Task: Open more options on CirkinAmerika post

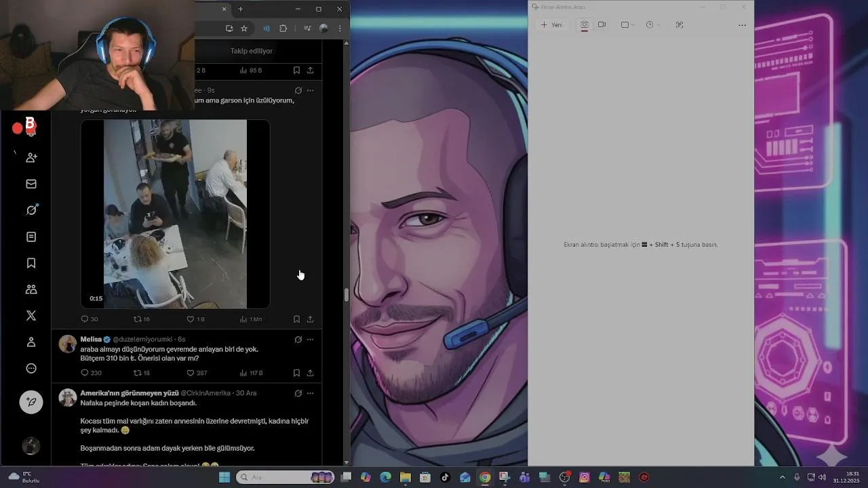Action: (x=310, y=393)
